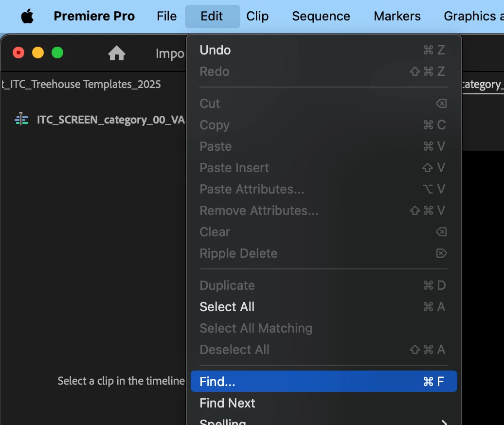504x425 pixels.
Task: Click the green fullscreen window button
Action: coord(57,53)
